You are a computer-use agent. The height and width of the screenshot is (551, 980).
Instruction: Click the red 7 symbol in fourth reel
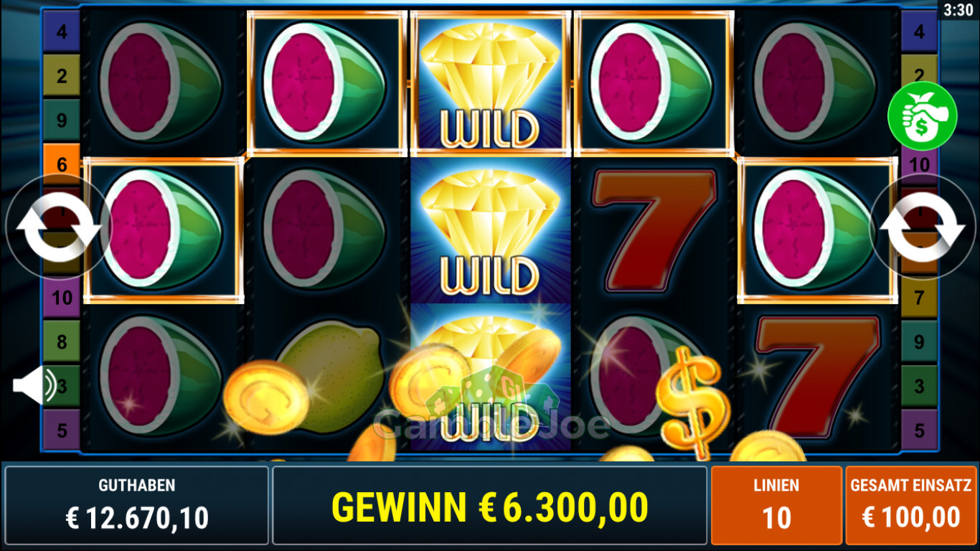(654, 230)
